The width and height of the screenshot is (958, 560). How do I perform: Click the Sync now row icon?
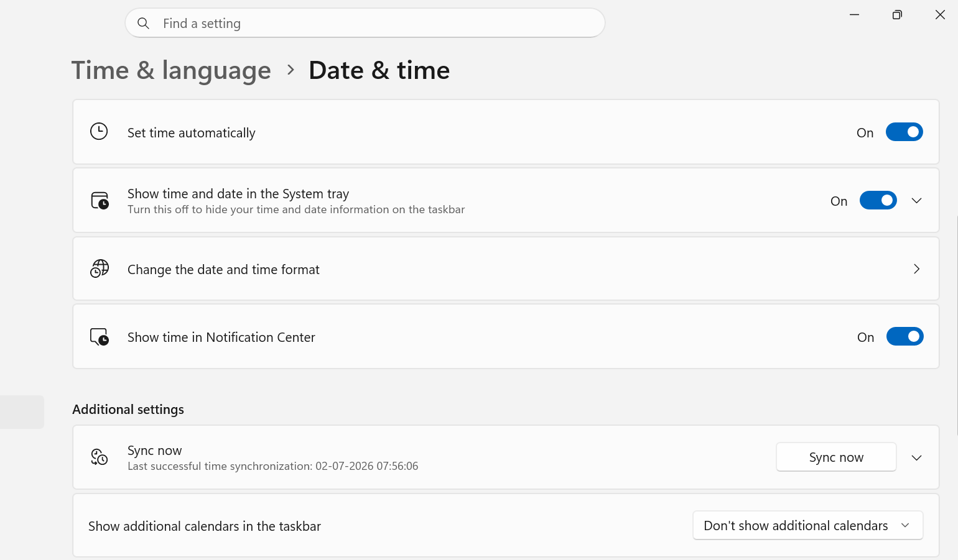click(x=100, y=457)
